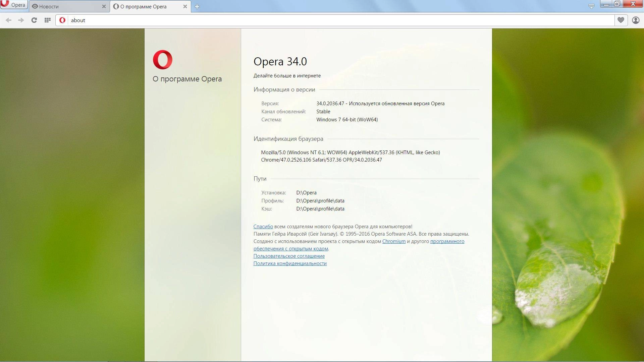Close the Новости tab
This screenshot has width=644, height=362.
(x=104, y=6)
